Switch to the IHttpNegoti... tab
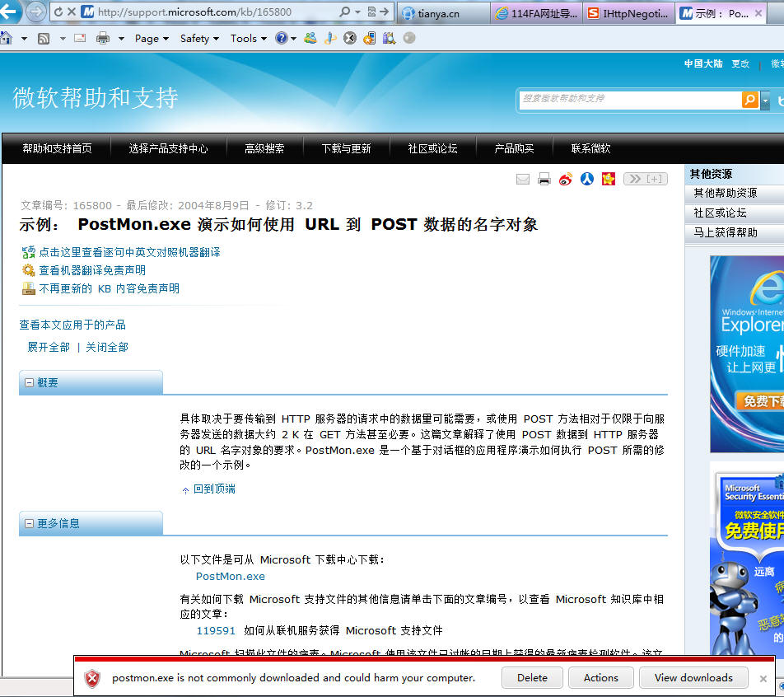 click(628, 13)
